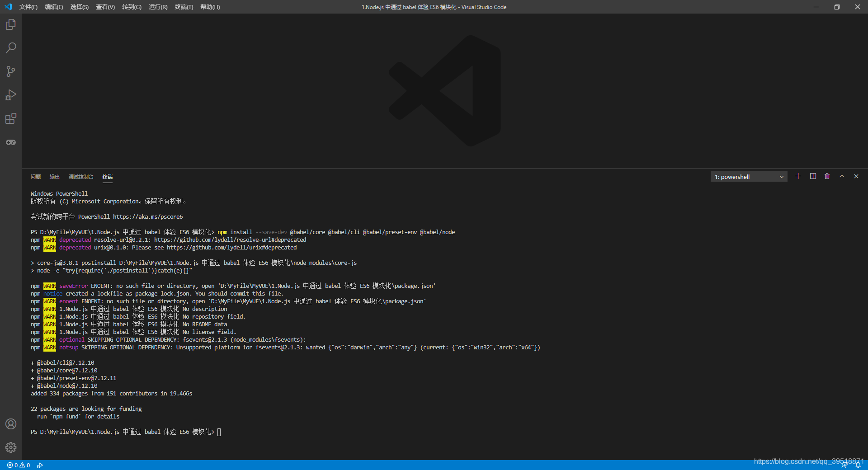Open Source Control view
This screenshot has height=470, width=868.
11,71
